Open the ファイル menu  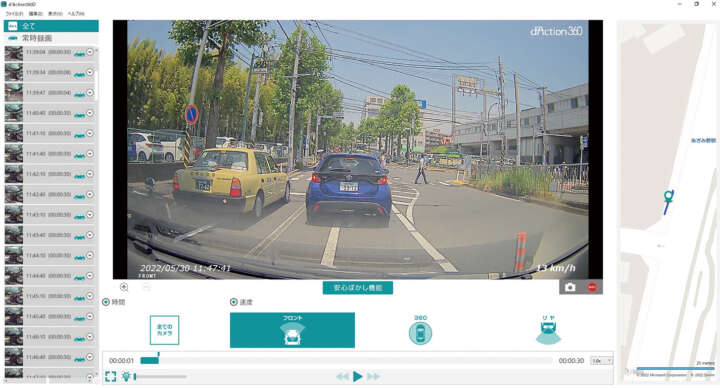[x=15, y=14]
